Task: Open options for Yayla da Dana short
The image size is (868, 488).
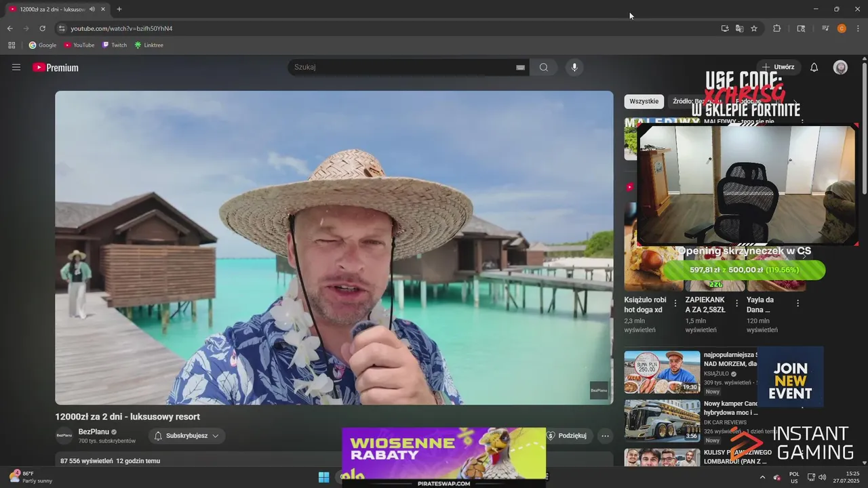Action: coord(797,304)
